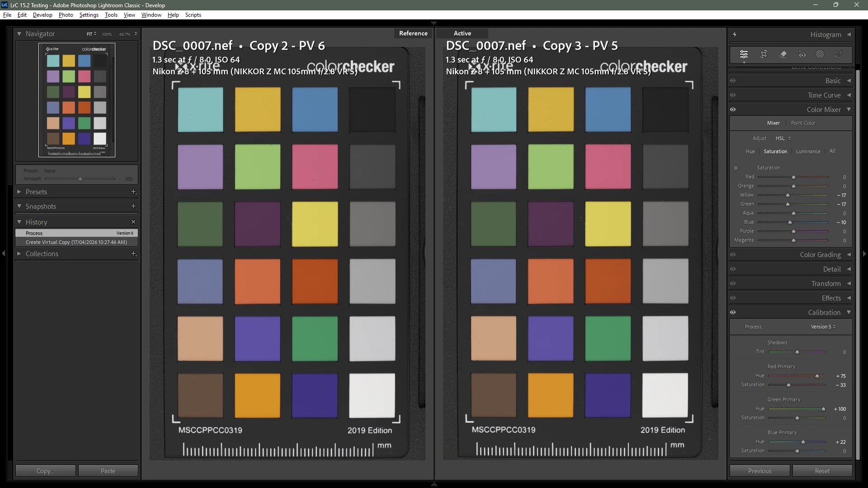Toggle Tone Curve panel eye switch
Viewport: 868px width, 488px height.
[x=733, y=95]
